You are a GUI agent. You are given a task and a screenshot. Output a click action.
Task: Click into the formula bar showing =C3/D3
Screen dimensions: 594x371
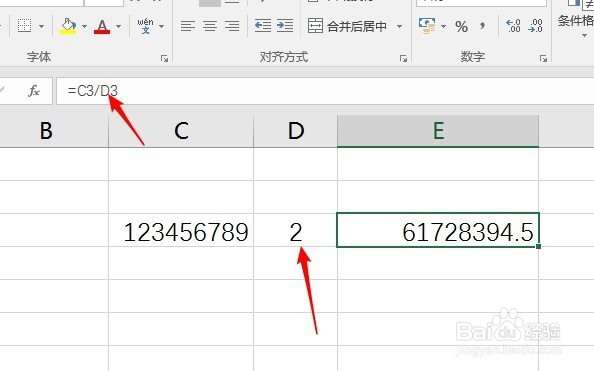[325, 91]
